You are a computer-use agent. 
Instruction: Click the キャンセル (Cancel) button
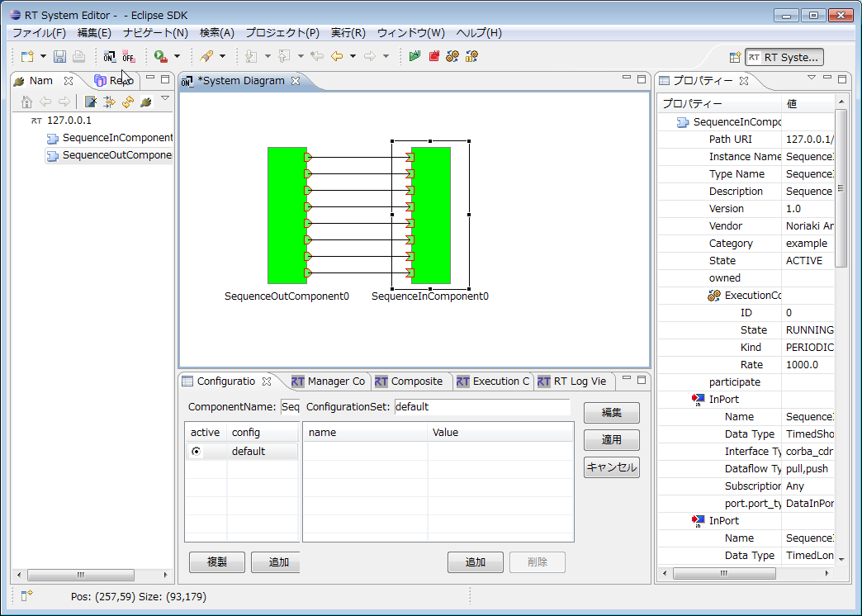[x=611, y=467]
